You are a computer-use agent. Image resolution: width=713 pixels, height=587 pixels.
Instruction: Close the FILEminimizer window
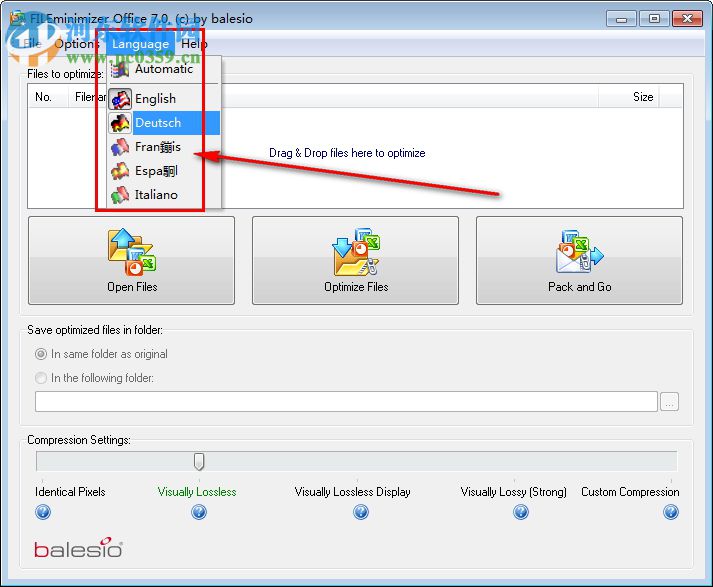tap(687, 19)
